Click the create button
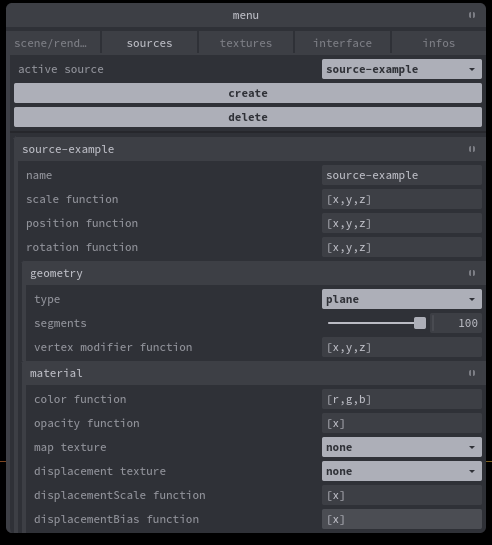This screenshot has height=545, width=492. pyautogui.click(x=248, y=93)
